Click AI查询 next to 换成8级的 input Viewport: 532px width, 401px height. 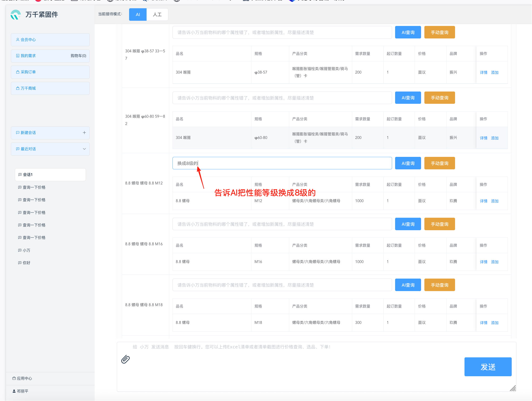pos(408,163)
